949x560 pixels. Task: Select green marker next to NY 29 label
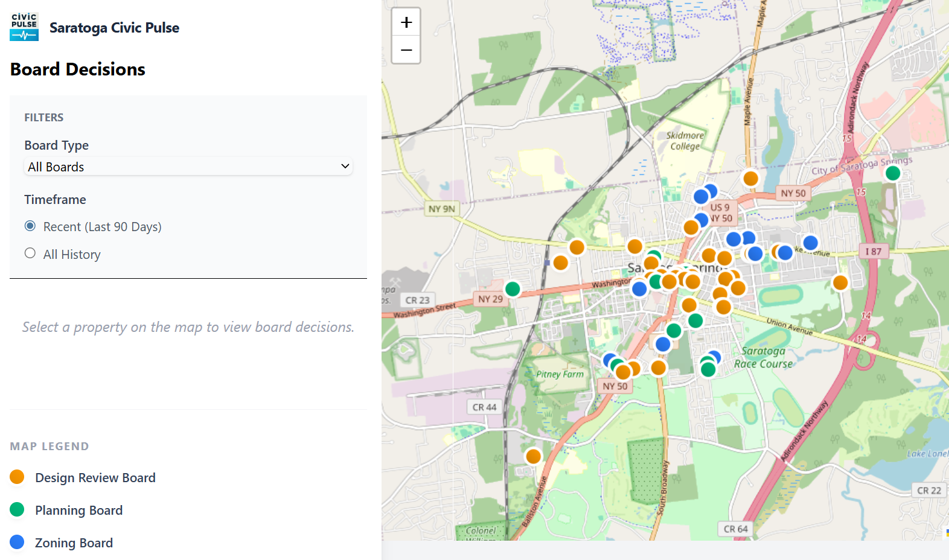coord(513,289)
